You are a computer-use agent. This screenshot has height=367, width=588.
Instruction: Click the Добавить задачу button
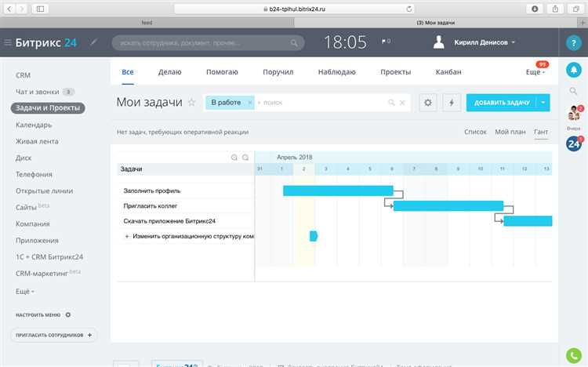click(502, 103)
